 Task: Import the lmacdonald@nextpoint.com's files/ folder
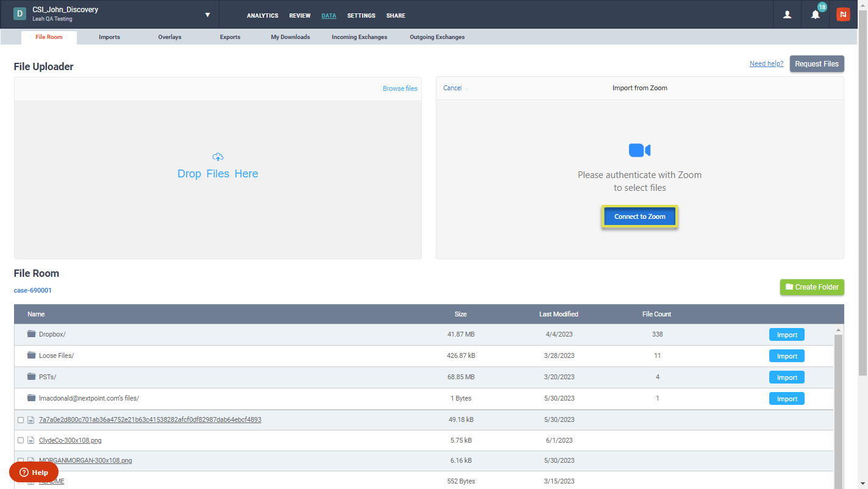pyautogui.click(x=787, y=399)
